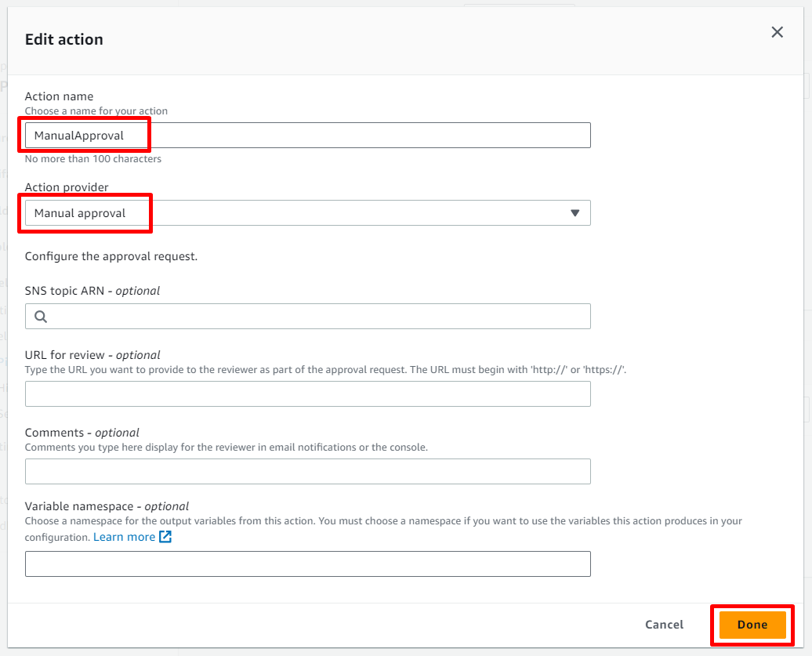Close the Edit action dialog

pyautogui.click(x=777, y=32)
